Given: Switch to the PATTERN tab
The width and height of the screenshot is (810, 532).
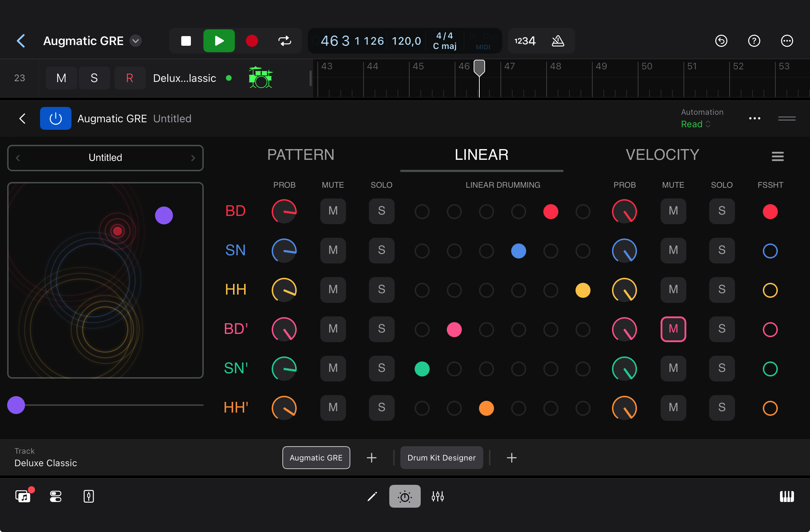Looking at the screenshot, I should tap(301, 155).
